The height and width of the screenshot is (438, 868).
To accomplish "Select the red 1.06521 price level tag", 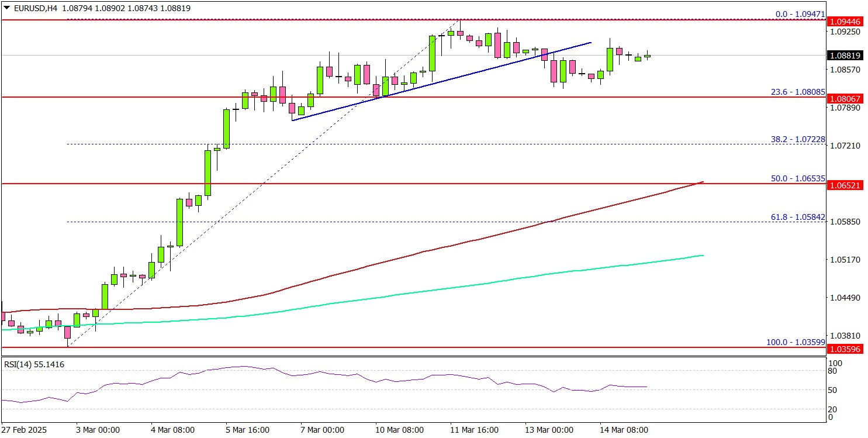I will [846, 185].
